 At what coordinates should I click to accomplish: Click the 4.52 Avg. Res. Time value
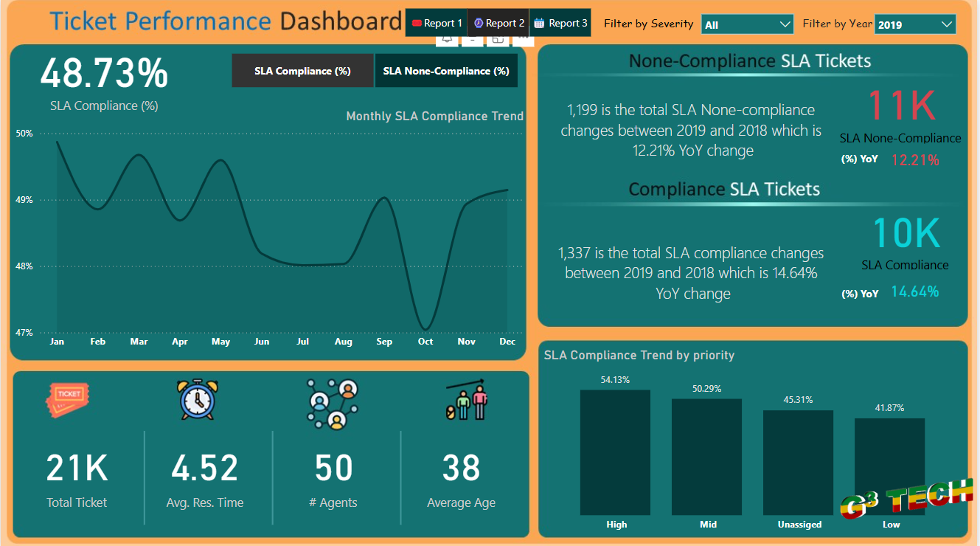tap(205, 468)
